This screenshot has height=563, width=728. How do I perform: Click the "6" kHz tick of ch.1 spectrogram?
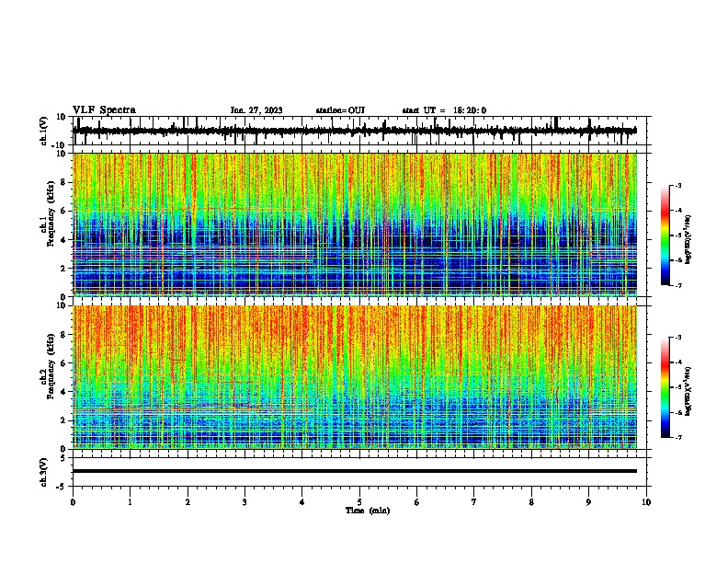[63, 211]
